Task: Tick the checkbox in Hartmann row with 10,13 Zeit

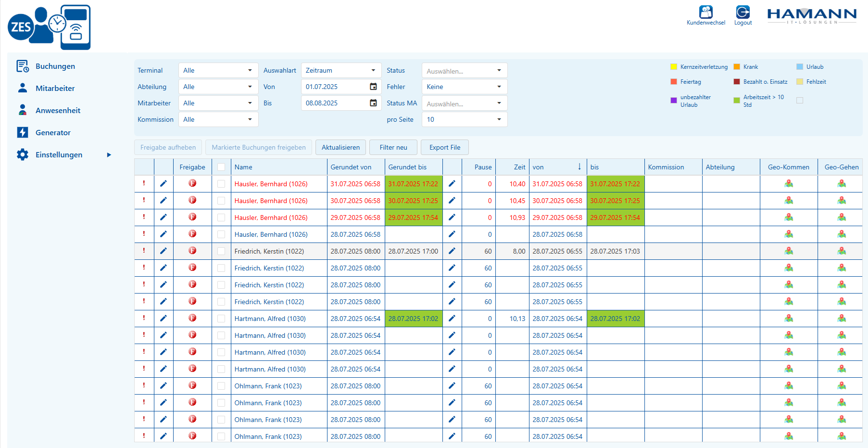Action: (221, 319)
